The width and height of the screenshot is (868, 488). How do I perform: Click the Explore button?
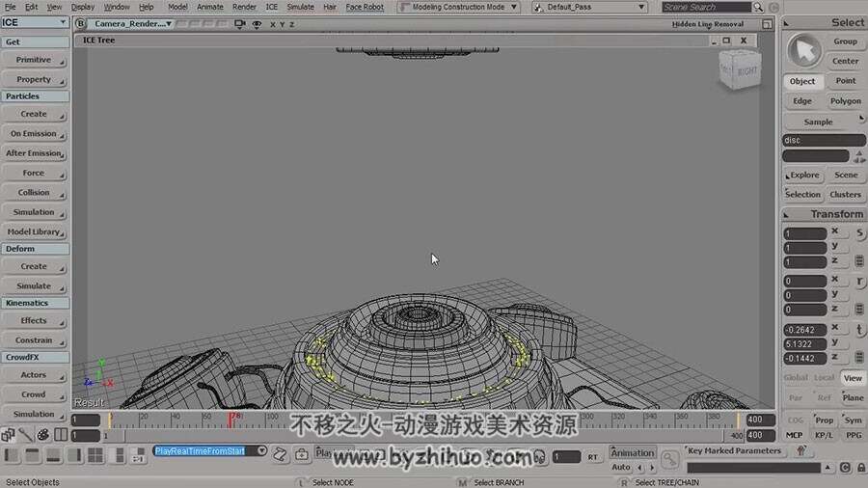[x=802, y=175]
